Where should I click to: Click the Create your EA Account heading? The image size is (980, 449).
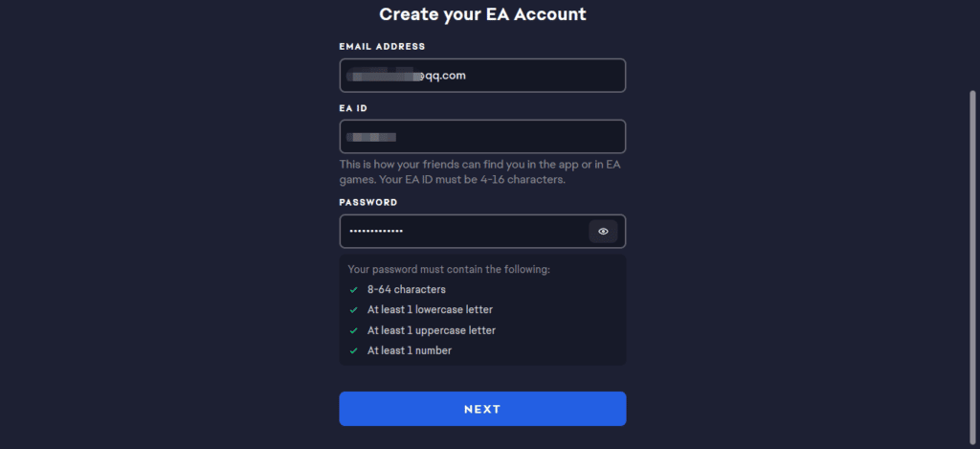pos(482,13)
